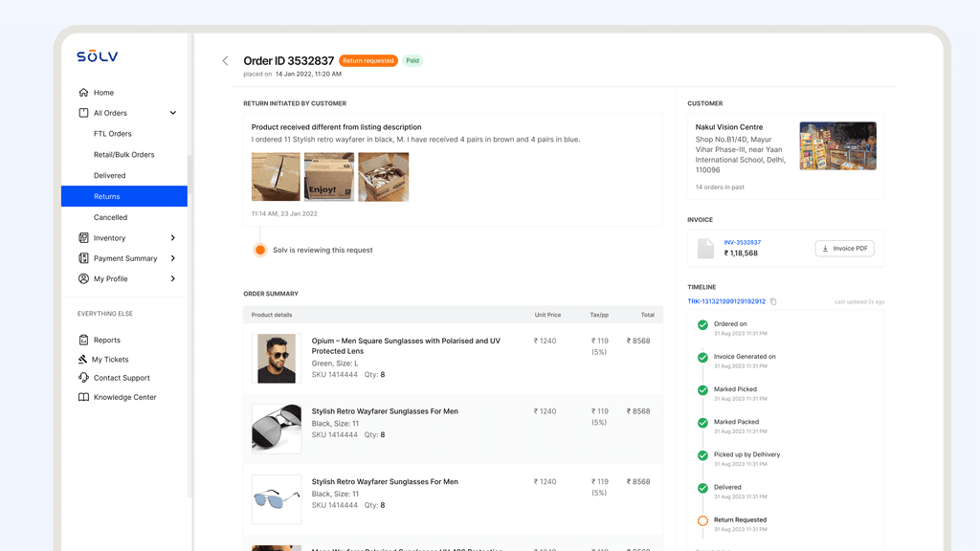The image size is (980, 551).
Task: Copy the tracking number with copy icon
Action: coord(773,301)
